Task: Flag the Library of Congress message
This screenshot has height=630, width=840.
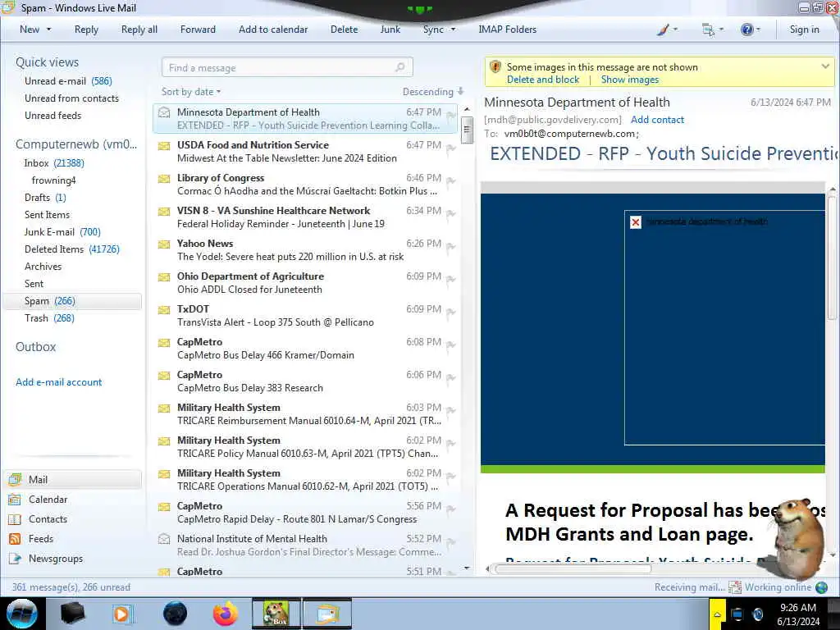Action: (451, 181)
